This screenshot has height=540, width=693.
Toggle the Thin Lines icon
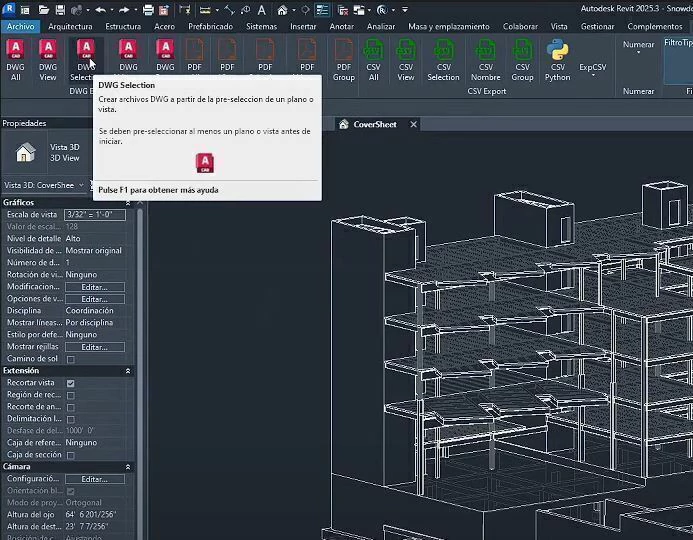click(x=322, y=10)
